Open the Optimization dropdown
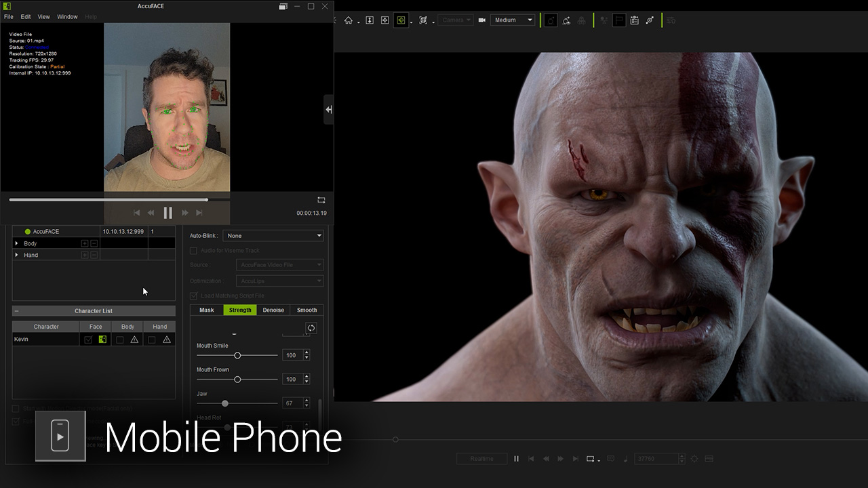The height and width of the screenshot is (488, 868). [280, 281]
